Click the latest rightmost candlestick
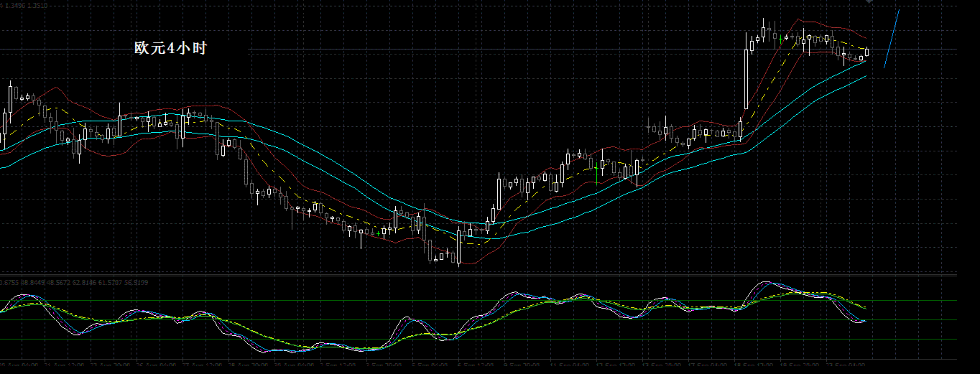 click(x=867, y=52)
